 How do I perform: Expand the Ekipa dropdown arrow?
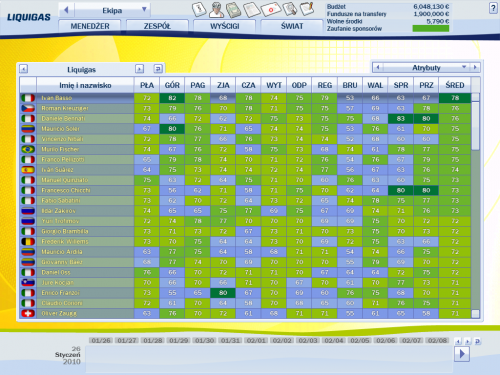pyautogui.click(x=144, y=9)
